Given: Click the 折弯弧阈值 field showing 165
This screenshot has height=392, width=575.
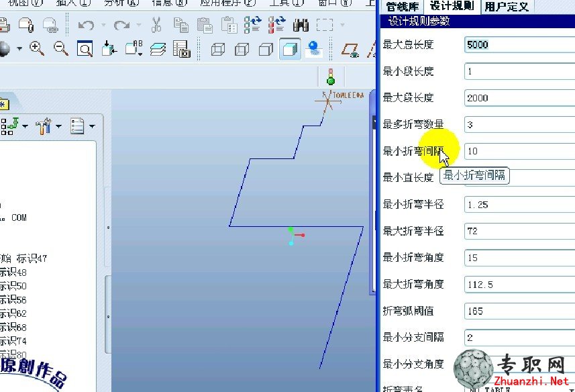Looking at the screenshot, I should click(519, 311).
